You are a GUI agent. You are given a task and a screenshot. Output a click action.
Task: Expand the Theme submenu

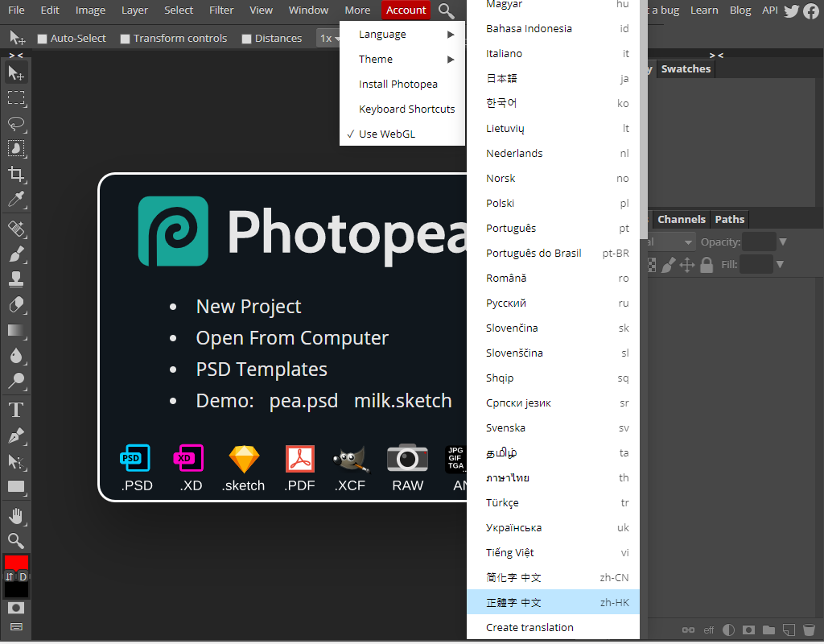pyautogui.click(x=402, y=60)
